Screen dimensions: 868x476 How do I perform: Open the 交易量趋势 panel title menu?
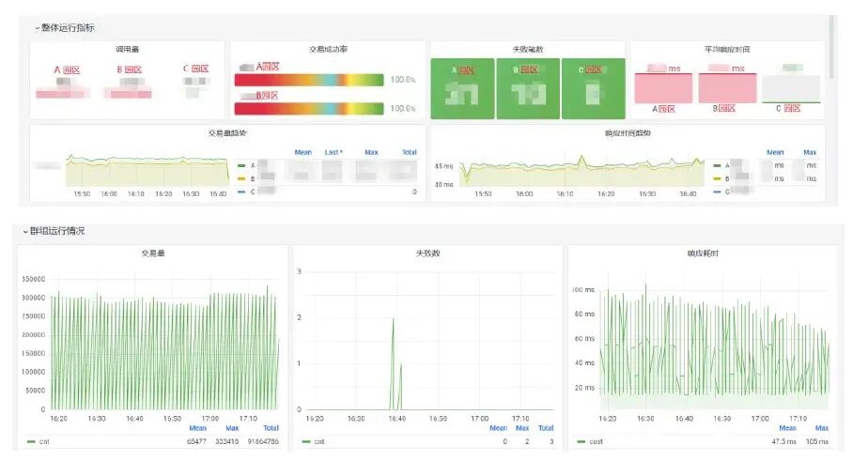tap(227, 132)
